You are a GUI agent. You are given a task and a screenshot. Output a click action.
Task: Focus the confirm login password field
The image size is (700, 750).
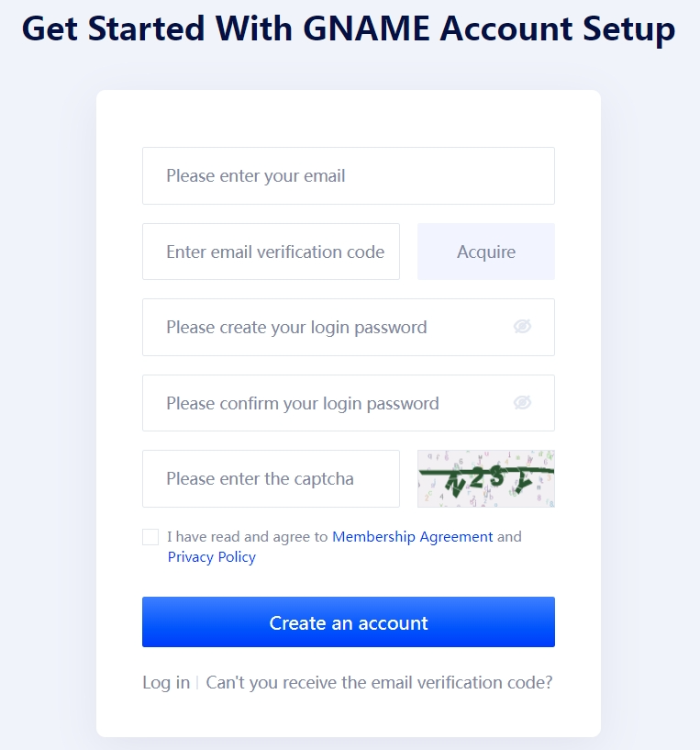click(x=349, y=403)
